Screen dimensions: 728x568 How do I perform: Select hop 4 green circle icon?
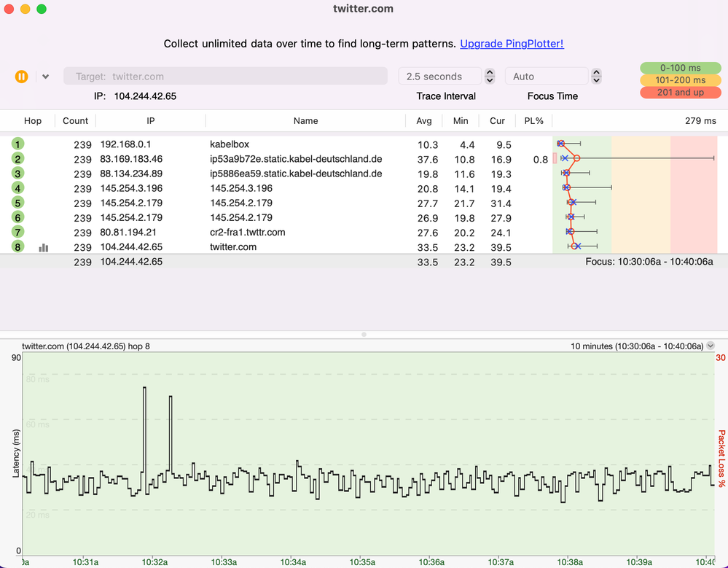17,188
